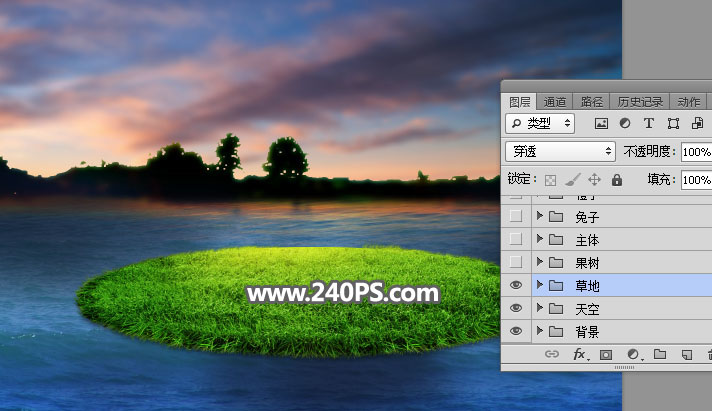The height and width of the screenshot is (411, 712).
Task: Create a new group folder
Action: pyautogui.click(x=660, y=354)
